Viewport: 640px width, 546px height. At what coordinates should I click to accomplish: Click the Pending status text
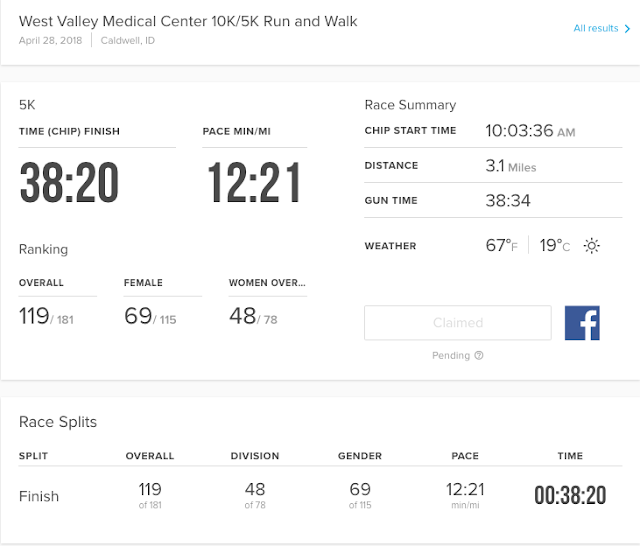click(451, 355)
